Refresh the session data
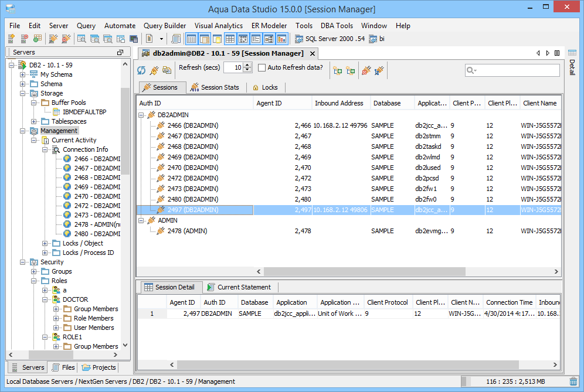Viewport: 584px width, 392px height. [141, 70]
